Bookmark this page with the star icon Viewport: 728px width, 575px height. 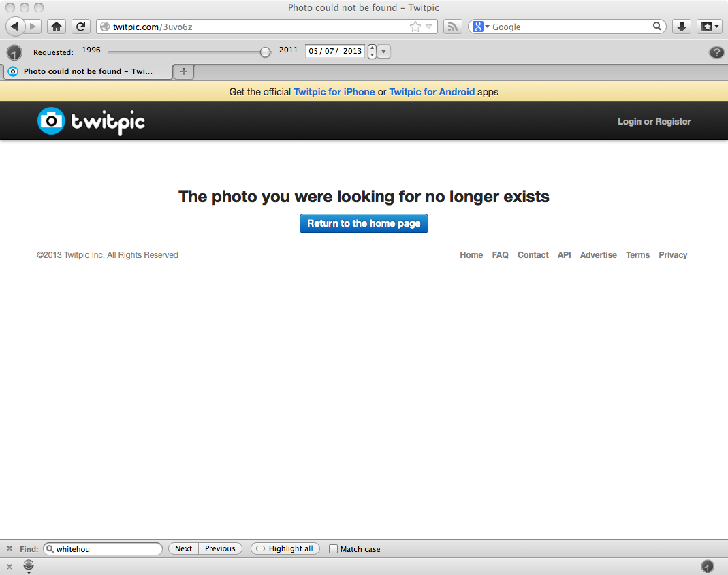(x=415, y=27)
